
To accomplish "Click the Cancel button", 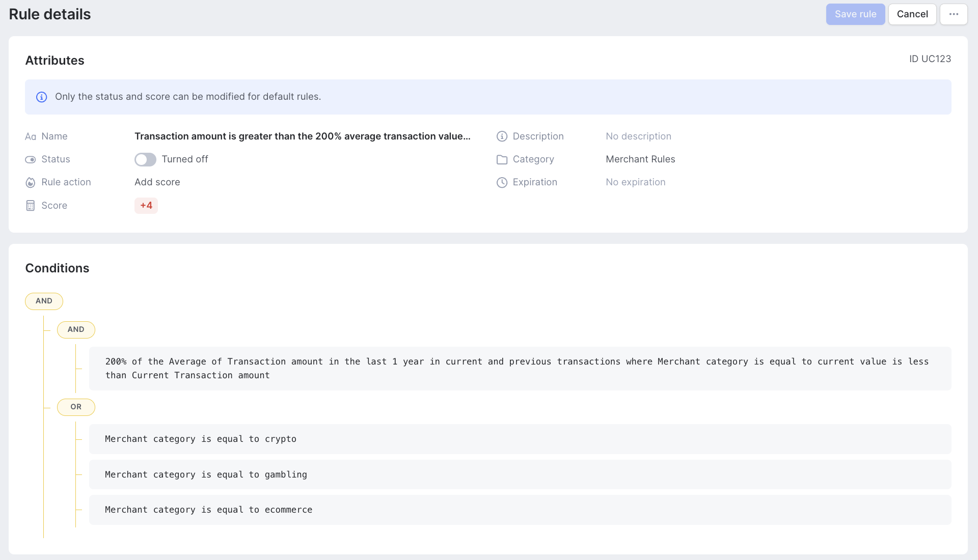I will pyautogui.click(x=912, y=14).
